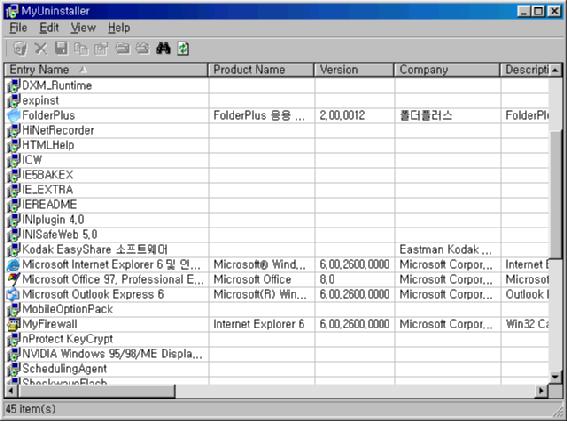Sort by the Company column header
567x425 pixels.
point(447,70)
